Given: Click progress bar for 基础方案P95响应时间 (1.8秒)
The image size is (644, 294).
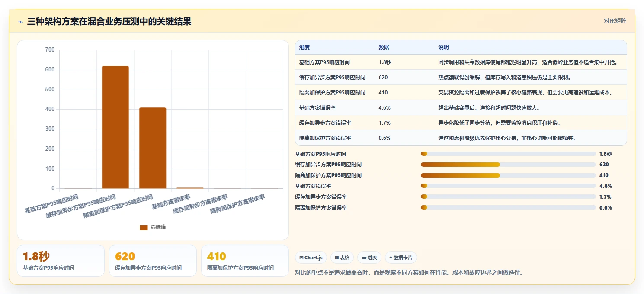Looking at the screenshot, I should click(508, 154).
